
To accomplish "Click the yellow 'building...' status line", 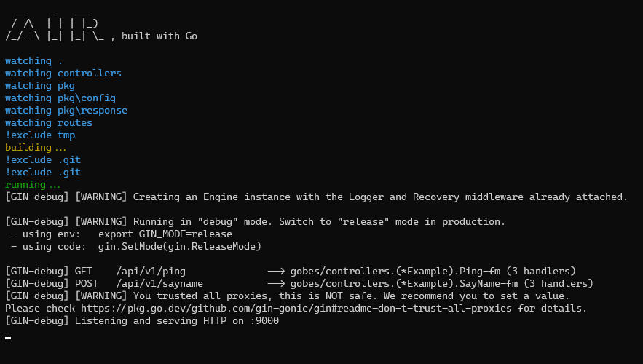I will click(x=36, y=148).
